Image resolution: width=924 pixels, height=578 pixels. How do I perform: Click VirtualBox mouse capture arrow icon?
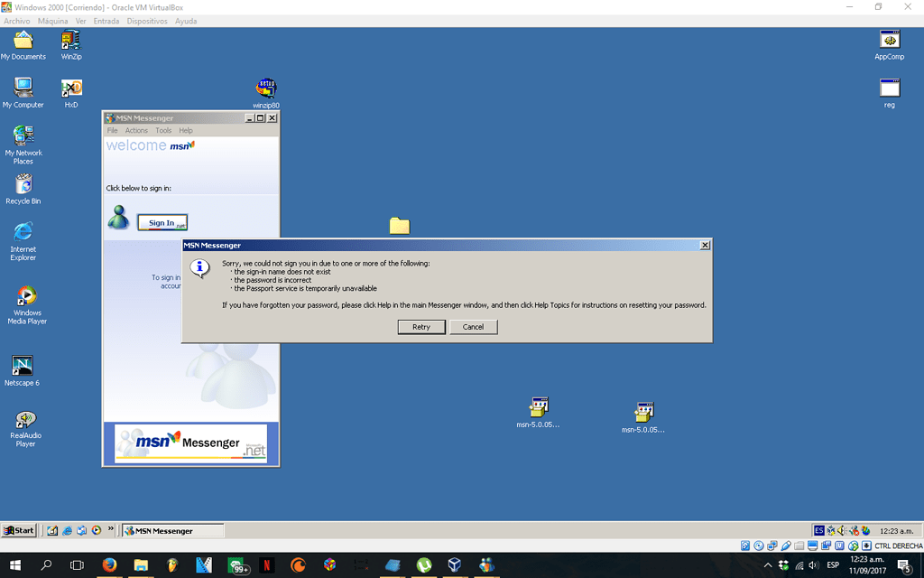[x=866, y=545]
